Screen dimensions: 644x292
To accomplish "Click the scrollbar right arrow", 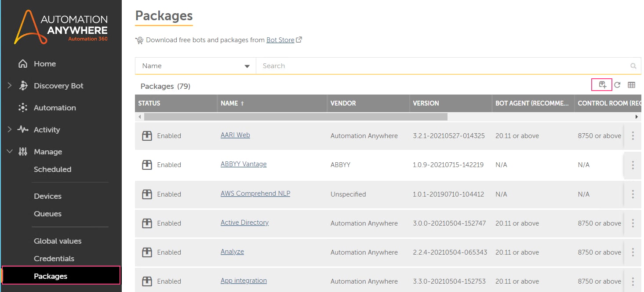I will coord(637,117).
